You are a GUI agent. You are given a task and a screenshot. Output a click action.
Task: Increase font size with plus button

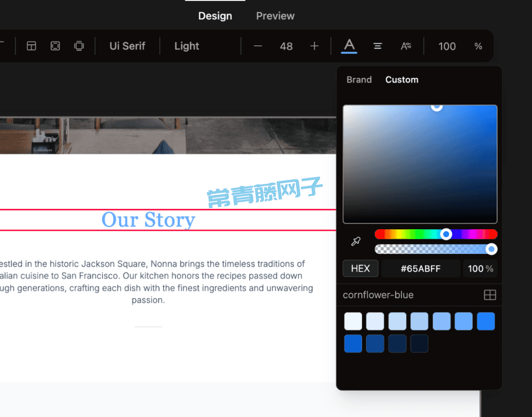coord(314,46)
